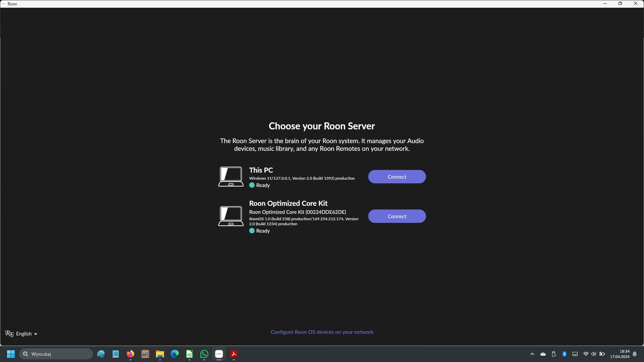644x362 pixels.
Task: Open the notifications bell icon
Action: (635, 354)
